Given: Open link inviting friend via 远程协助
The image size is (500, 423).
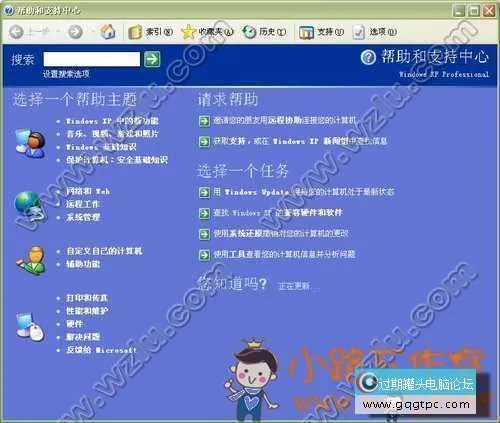Looking at the screenshot, I should pos(285,120).
